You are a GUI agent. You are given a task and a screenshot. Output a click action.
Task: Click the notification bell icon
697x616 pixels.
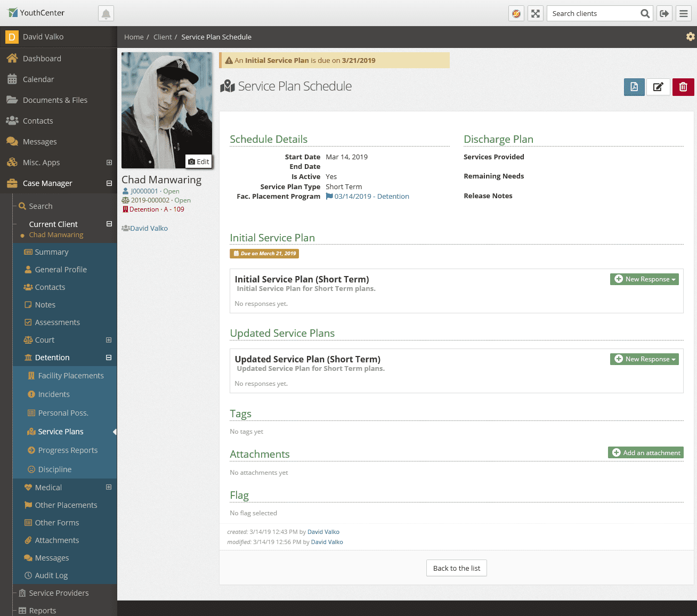[106, 13]
